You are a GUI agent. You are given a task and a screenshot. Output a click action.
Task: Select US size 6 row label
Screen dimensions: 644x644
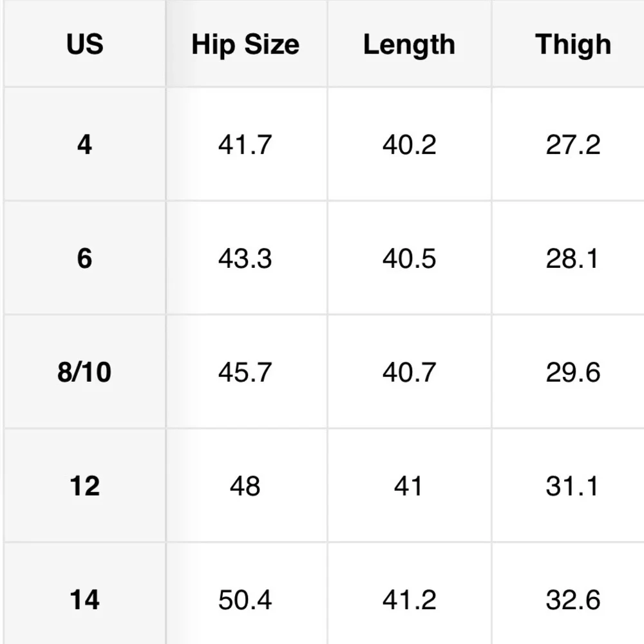click(x=84, y=258)
